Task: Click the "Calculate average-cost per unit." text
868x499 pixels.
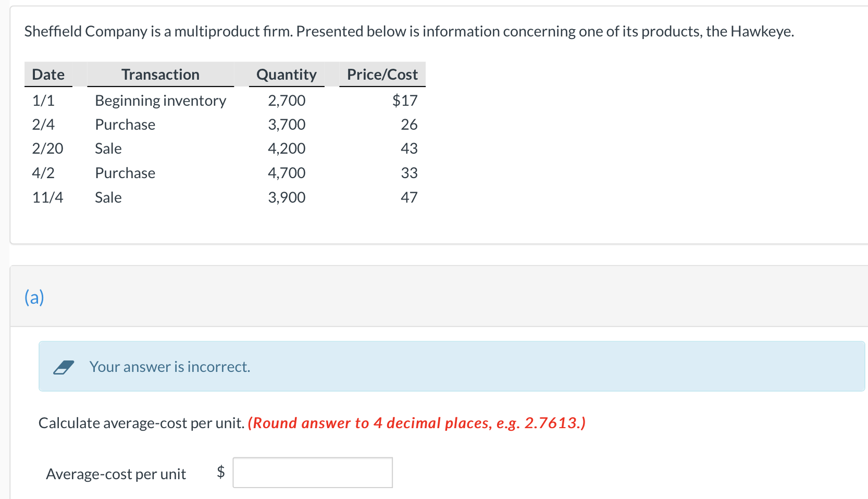Action: point(141,423)
